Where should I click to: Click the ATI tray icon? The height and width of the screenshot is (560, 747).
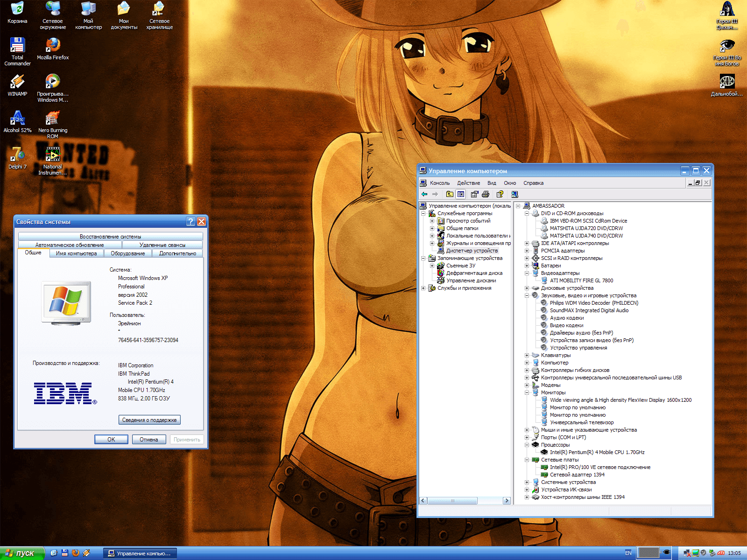[x=721, y=553]
